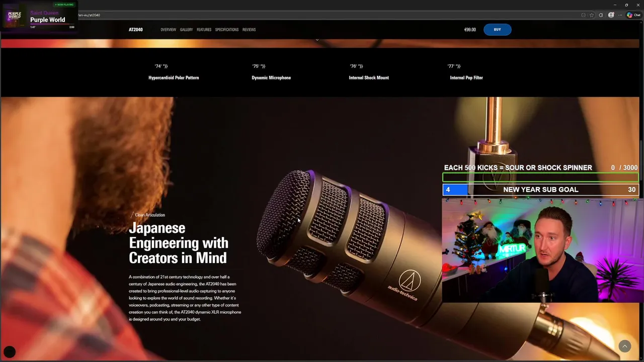Minimize the browser window
The width and height of the screenshot is (644, 362).
[615, 5]
